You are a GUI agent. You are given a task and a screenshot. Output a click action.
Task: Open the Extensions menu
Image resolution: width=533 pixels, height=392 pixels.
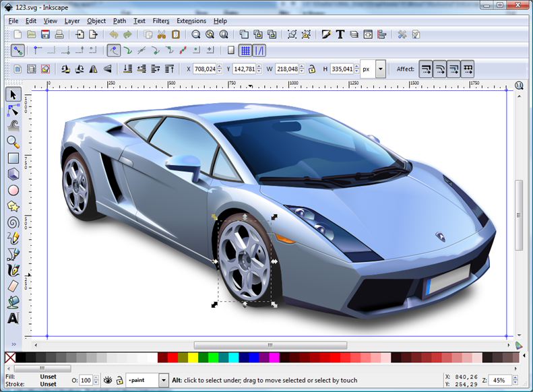[191, 21]
